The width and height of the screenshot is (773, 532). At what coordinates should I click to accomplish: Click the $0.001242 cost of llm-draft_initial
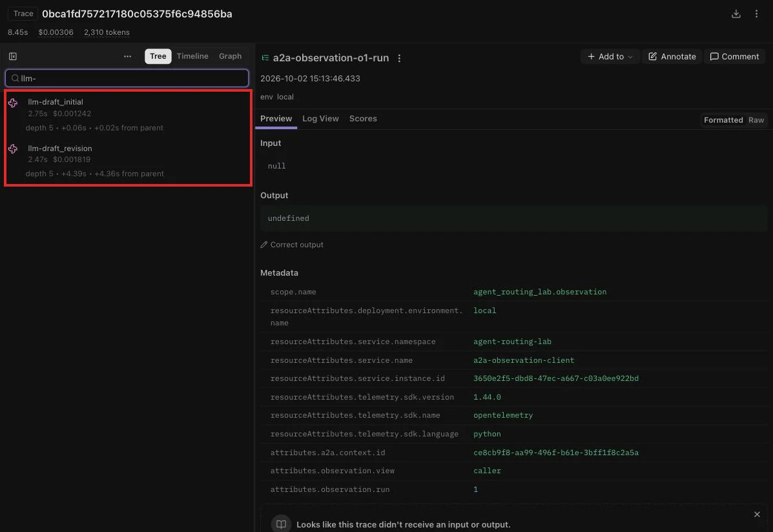tap(72, 114)
